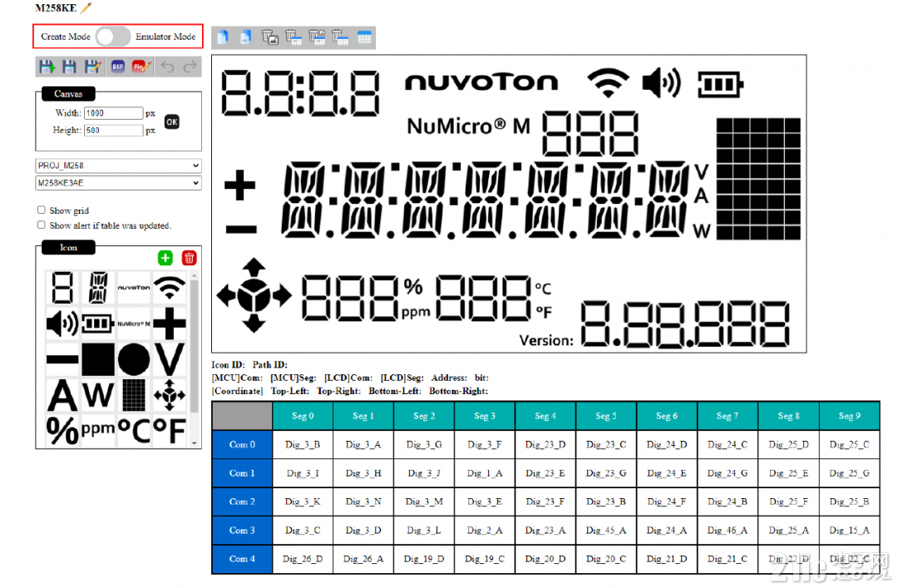
Task: Pick the four-arrow direction icon in palette
Action: pyautogui.click(x=170, y=395)
